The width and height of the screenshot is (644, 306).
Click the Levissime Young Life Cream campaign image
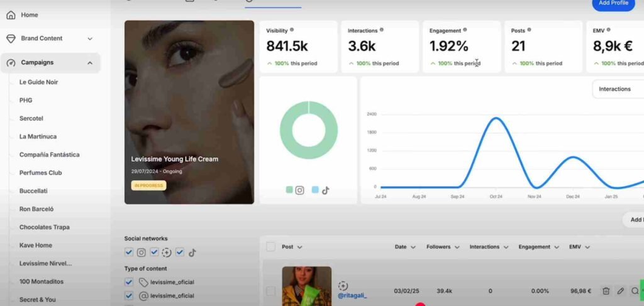(x=189, y=112)
